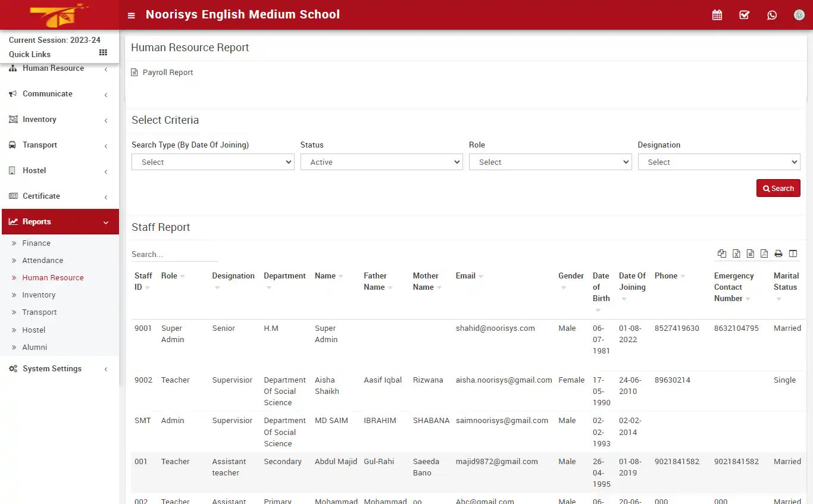Collapse the sidebar with hamburger menu
The width and height of the screenshot is (813, 504).
click(x=131, y=15)
